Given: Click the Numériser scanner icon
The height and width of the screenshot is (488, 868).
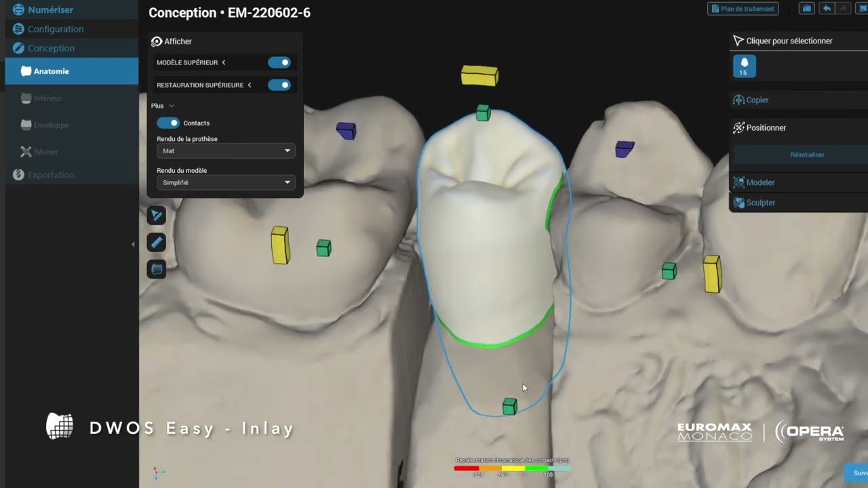Looking at the screenshot, I should [18, 9].
